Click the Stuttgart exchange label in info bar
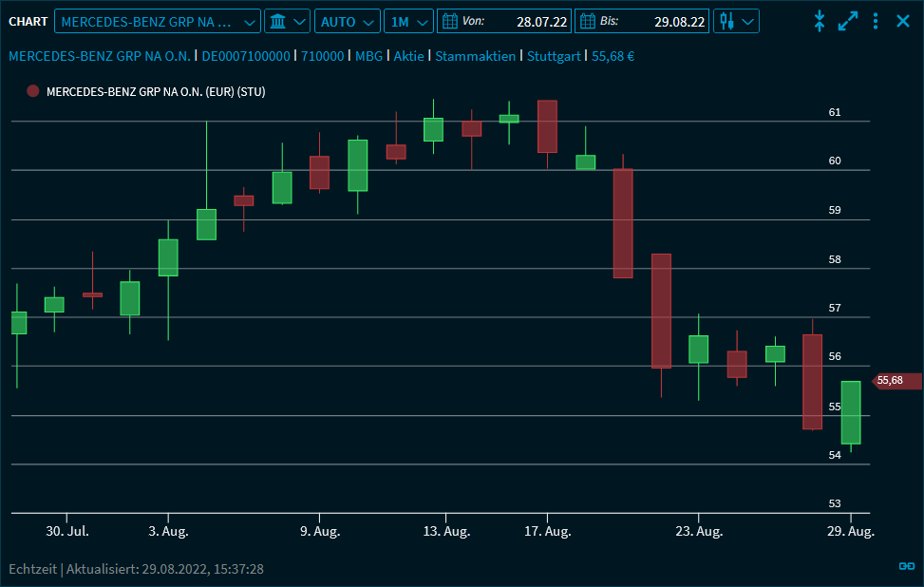 click(554, 57)
